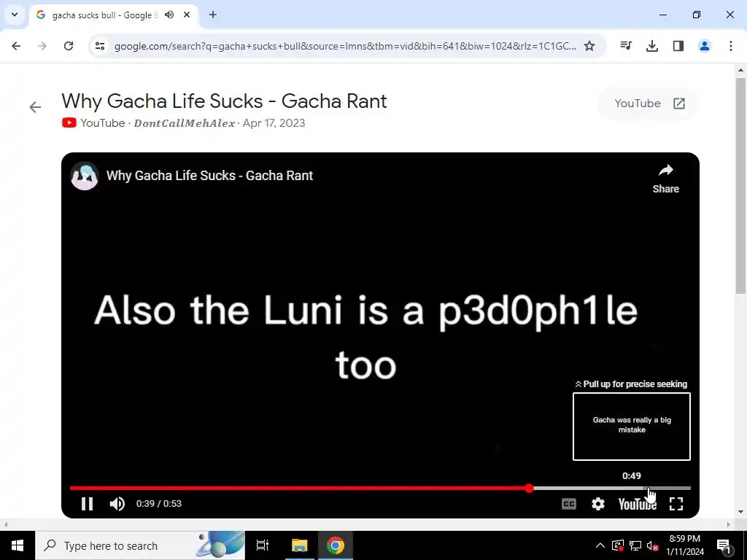Click the browser back button
The width and height of the screenshot is (747, 560).
tap(16, 46)
